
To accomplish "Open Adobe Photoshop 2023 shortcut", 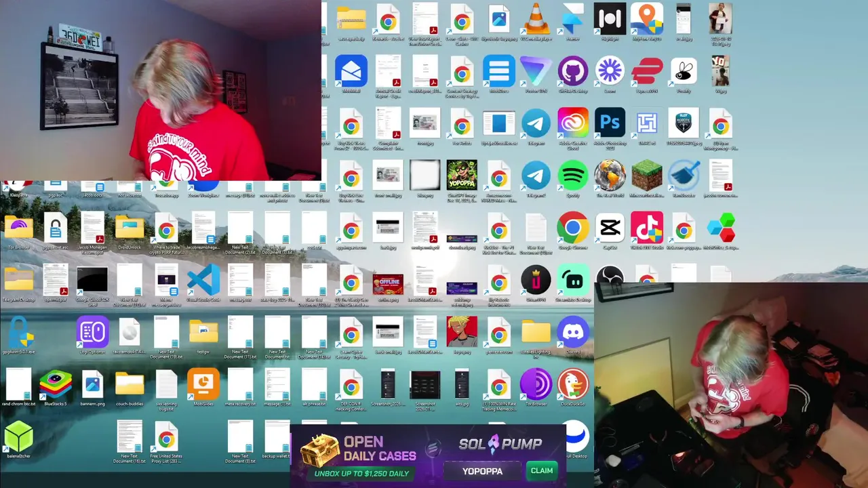I will [610, 123].
